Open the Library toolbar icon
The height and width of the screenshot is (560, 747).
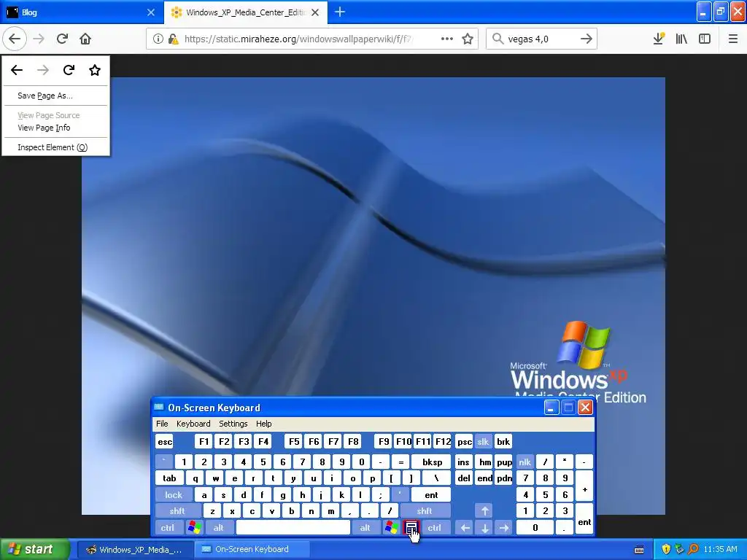tap(681, 39)
